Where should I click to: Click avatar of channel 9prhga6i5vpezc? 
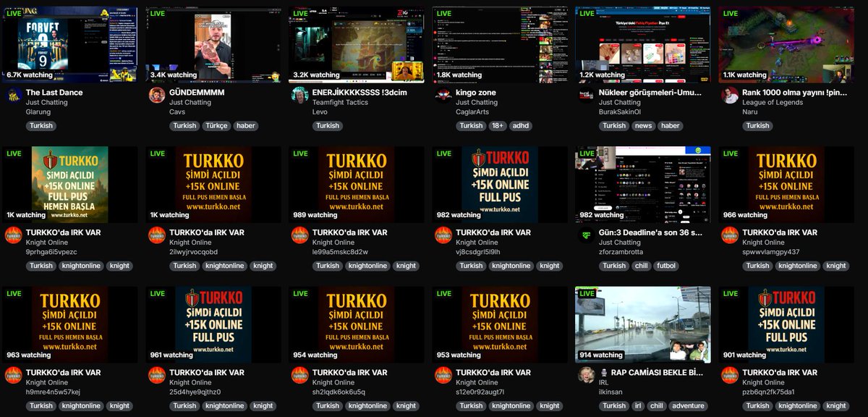pyautogui.click(x=13, y=235)
